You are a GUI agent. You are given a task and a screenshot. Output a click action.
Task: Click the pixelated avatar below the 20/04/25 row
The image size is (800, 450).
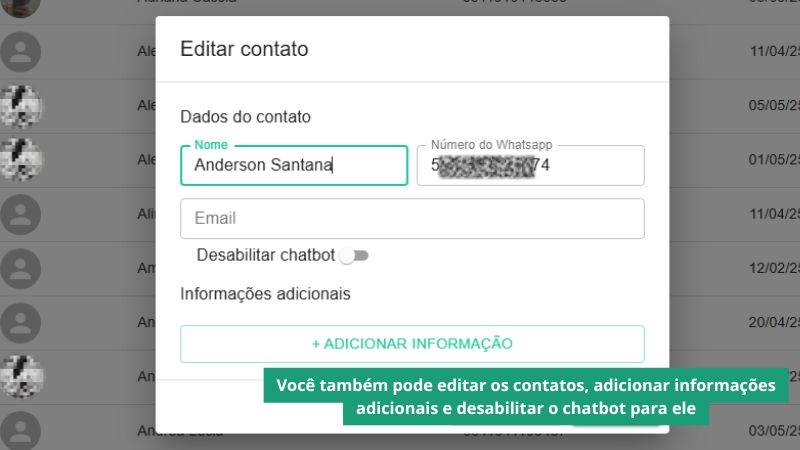click(21, 377)
